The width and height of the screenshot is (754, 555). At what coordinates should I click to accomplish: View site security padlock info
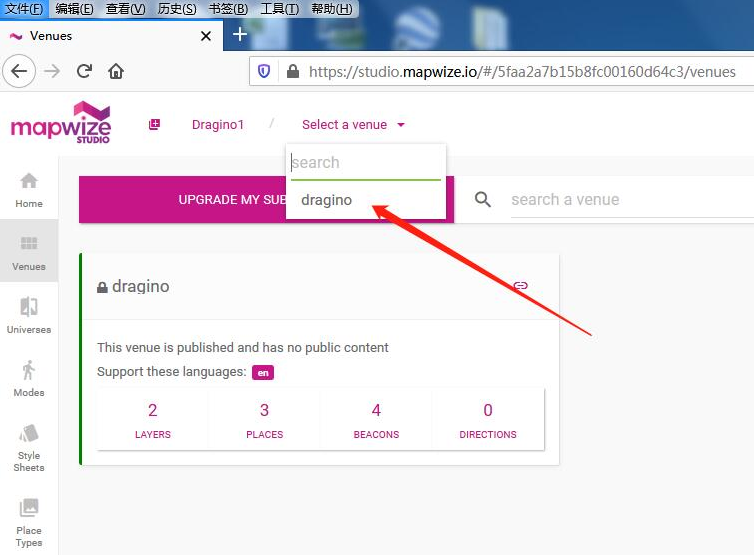pyautogui.click(x=293, y=72)
